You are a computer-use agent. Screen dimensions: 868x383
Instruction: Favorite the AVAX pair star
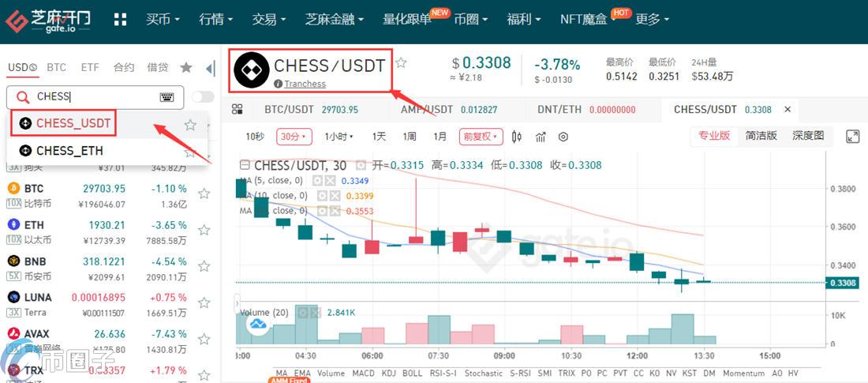(x=204, y=340)
